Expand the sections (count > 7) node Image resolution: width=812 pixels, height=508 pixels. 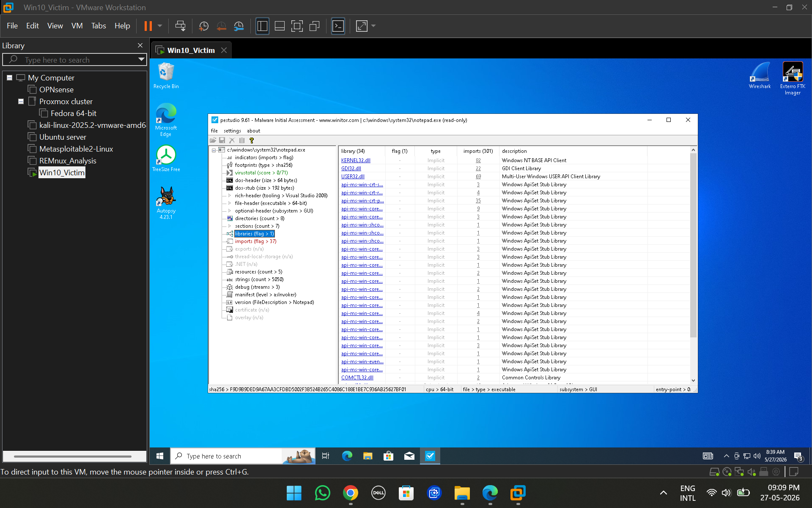pos(230,226)
